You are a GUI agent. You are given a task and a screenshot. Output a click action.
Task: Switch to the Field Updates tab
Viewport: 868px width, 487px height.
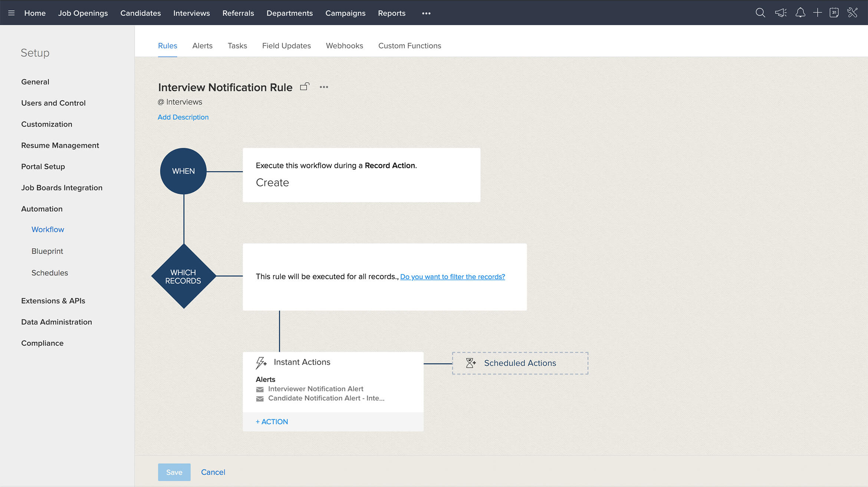click(x=286, y=46)
